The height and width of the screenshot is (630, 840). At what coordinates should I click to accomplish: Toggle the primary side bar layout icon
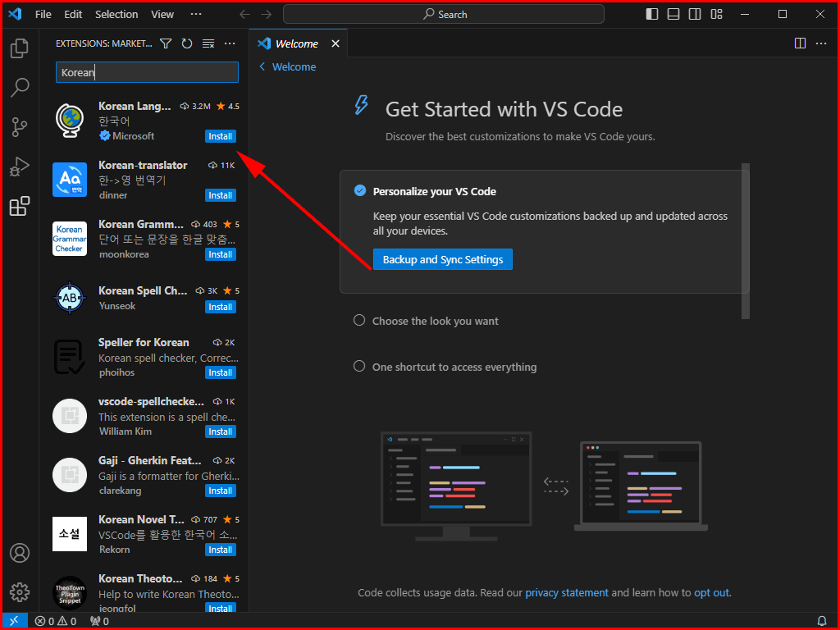[652, 15]
